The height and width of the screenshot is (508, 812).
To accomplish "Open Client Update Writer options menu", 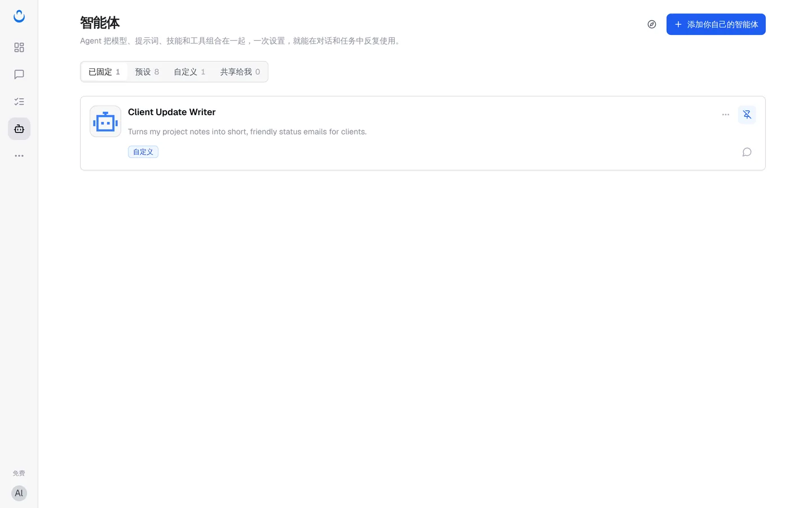I will 726,115.
